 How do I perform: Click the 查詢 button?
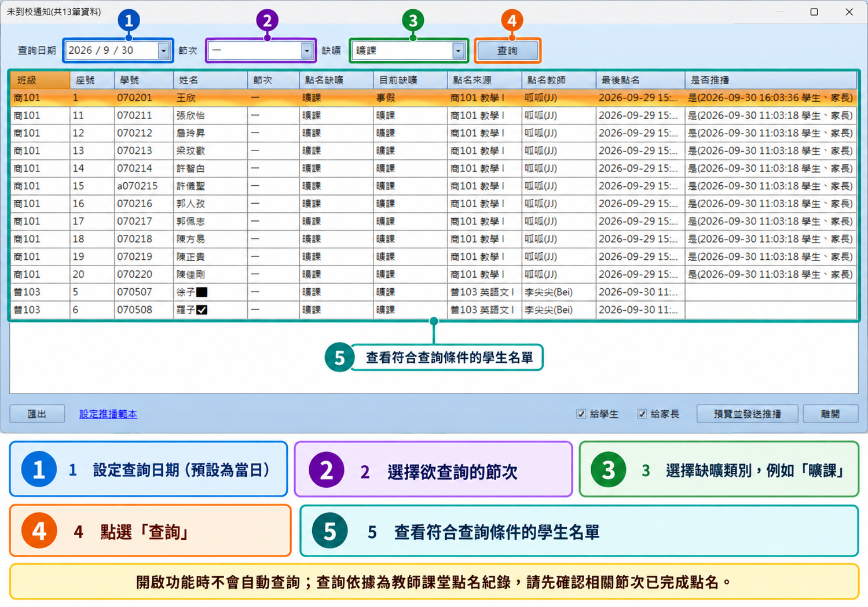click(x=507, y=51)
